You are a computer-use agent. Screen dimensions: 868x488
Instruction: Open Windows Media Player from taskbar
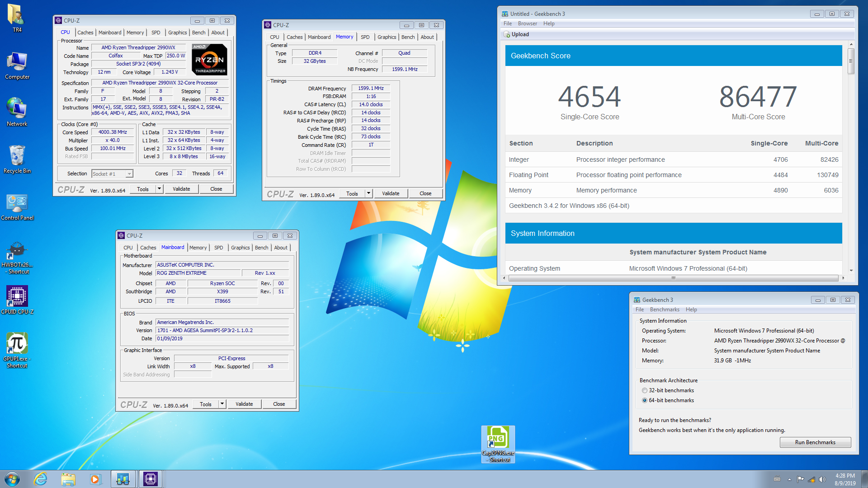95,479
